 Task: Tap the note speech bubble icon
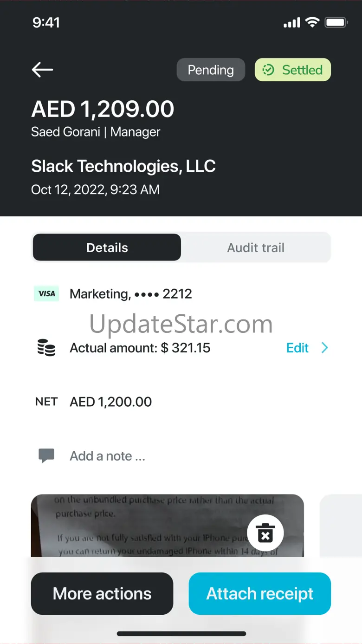[x=46, y=455]
